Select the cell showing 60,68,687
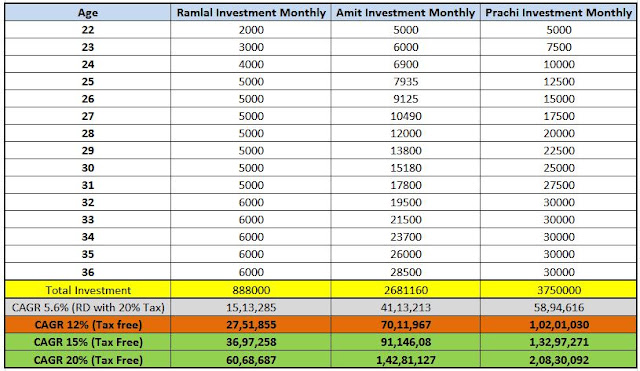Screen dimensions: 640x371 point(251,360)
